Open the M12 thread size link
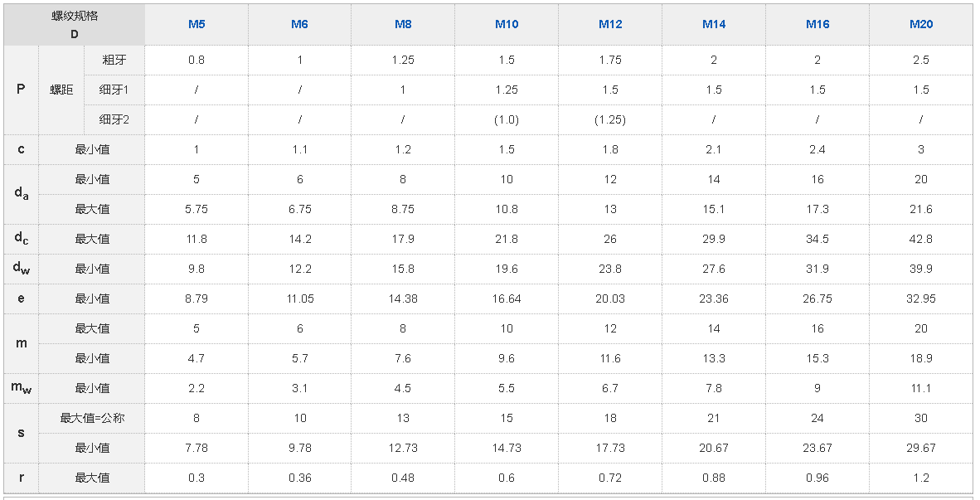 tap(610, 24)
